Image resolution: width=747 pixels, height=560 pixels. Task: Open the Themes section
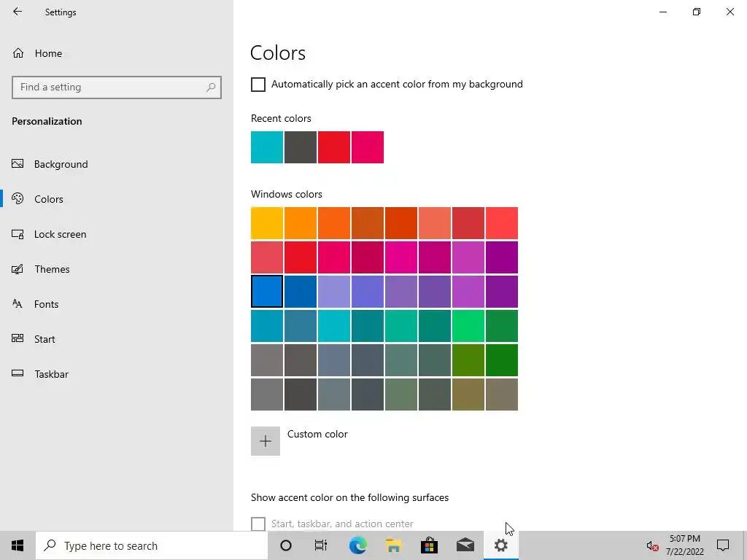(x=52, y=269)
